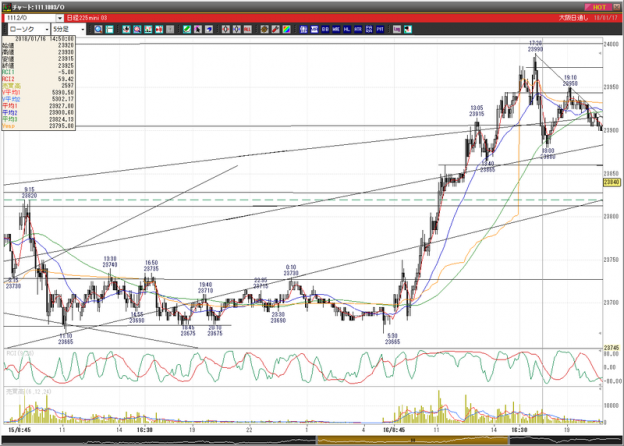The width and height of the screenshot is (624, 446).
Task: Click the 9:15 23820 price label
Action: coord(29,193)
